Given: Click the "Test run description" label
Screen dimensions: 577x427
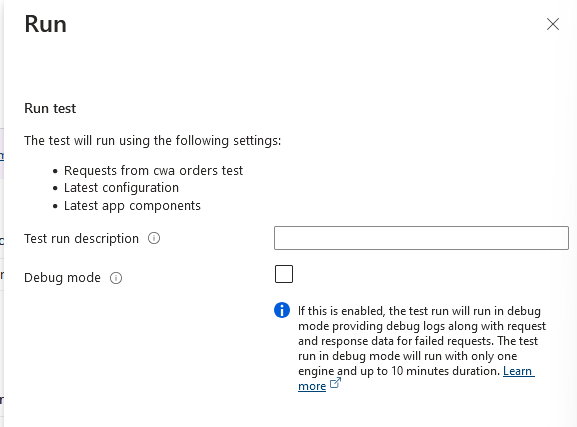Looking at the screenshot, I should [x=81, y=239].
